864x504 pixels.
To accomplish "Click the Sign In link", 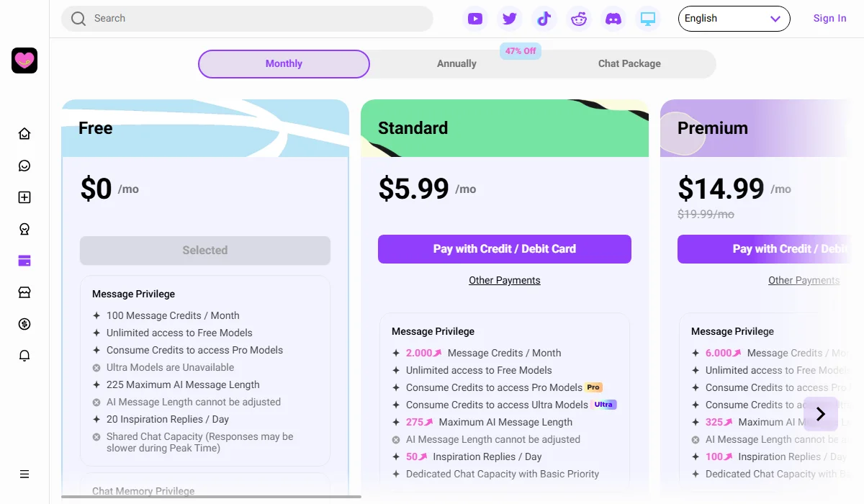I will tap(829, 18).
